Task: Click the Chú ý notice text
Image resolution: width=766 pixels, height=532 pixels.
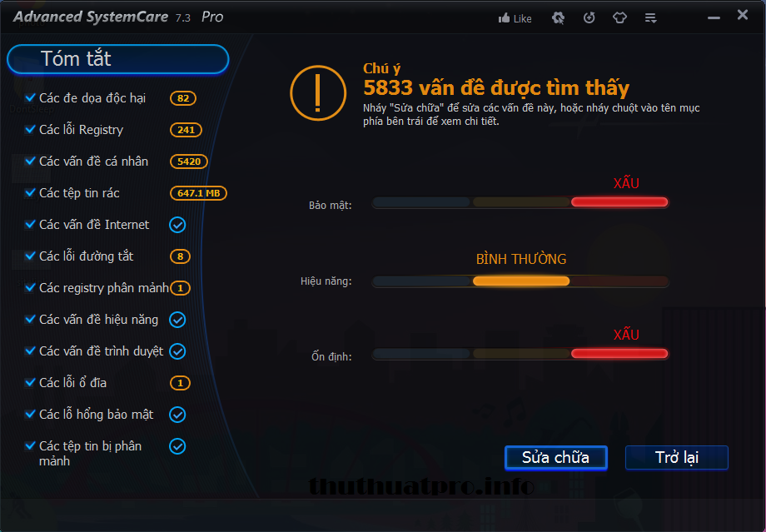Action: (x=381, y=69)
